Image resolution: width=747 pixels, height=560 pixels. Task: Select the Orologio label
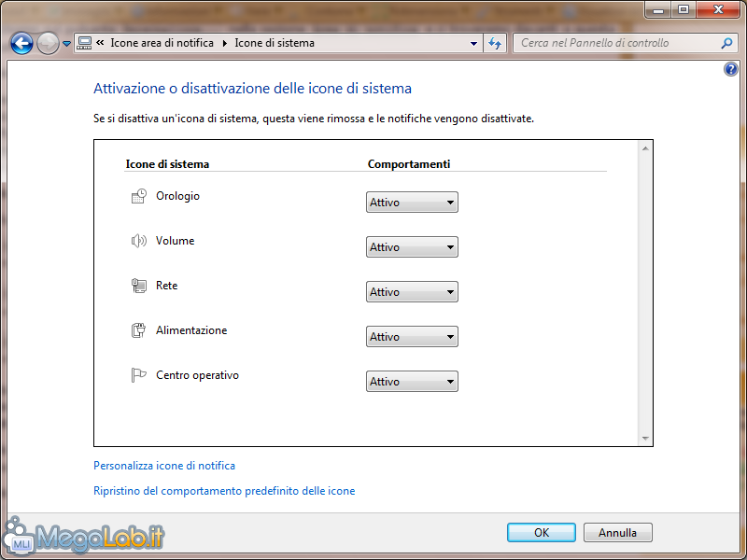click(x=177, y=196)
